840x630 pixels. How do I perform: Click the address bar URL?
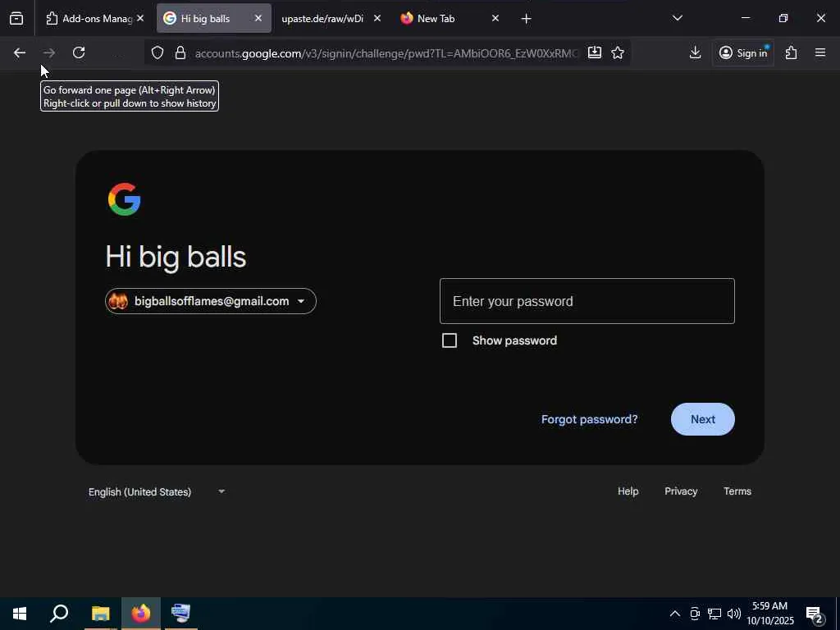click(386, 53)
